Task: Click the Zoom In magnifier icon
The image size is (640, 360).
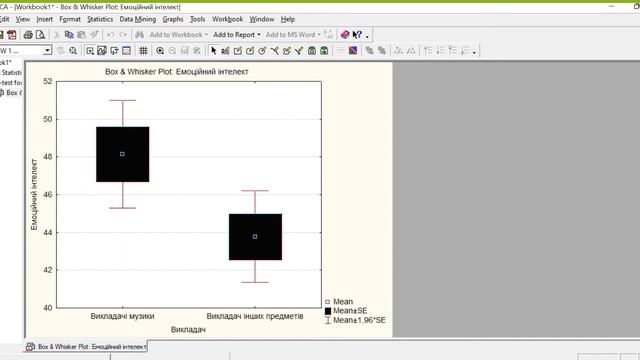Action: click(x=160, y=51)
